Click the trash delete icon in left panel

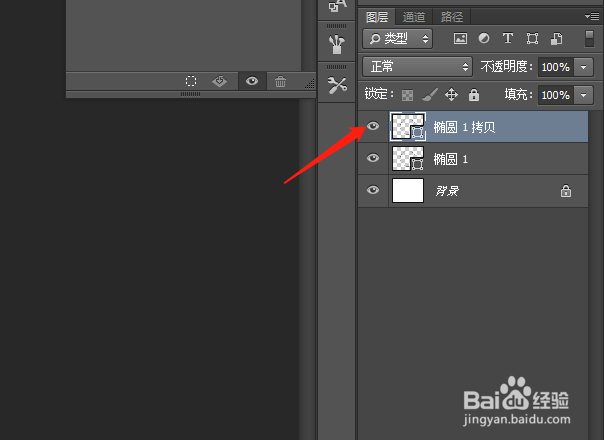coord(280,81)
